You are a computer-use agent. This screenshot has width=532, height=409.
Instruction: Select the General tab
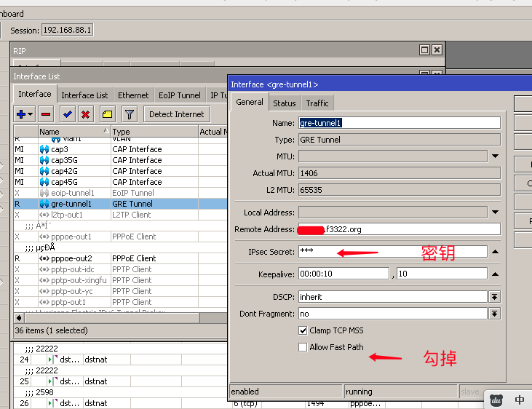250,102
